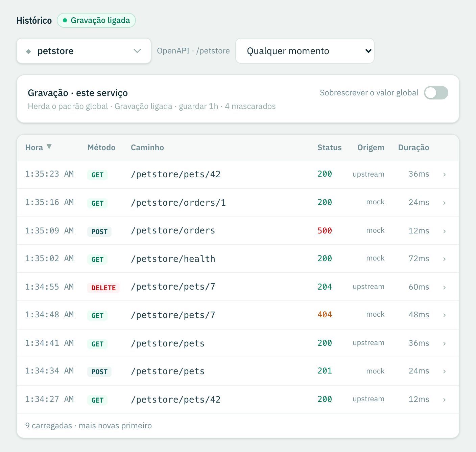Viewport: 476px width, 452px height.
Task: Click the 201 status code
Action: coord(325,371)
